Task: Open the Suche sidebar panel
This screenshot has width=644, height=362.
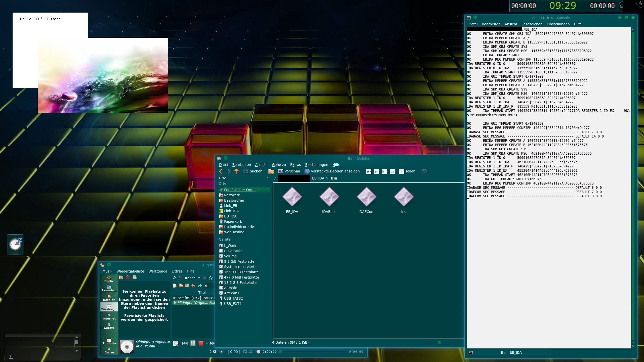Action: [109, 279]
